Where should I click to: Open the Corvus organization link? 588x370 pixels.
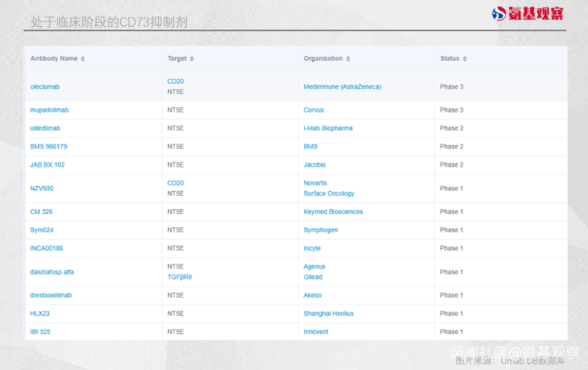314,110
